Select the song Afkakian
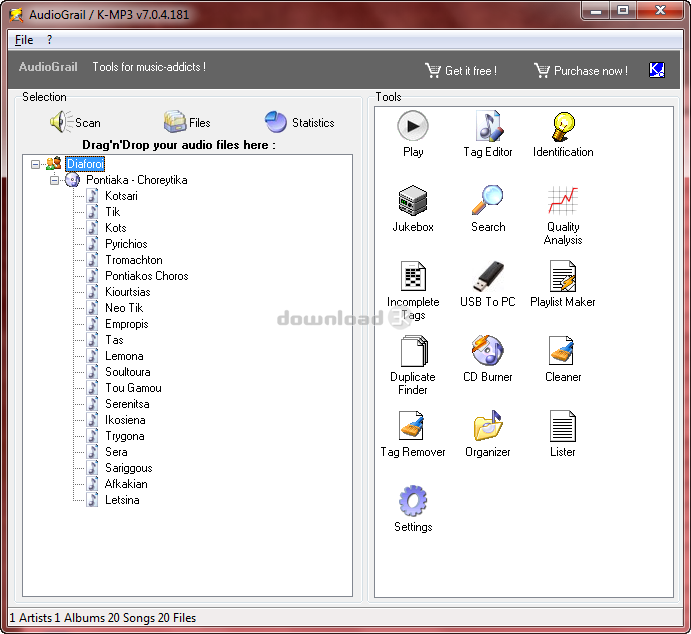 126,484
